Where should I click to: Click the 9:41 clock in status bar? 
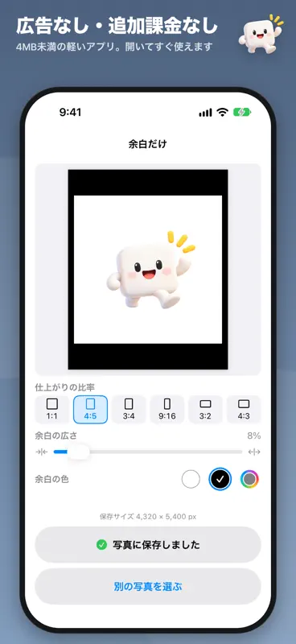coord(70,112)
